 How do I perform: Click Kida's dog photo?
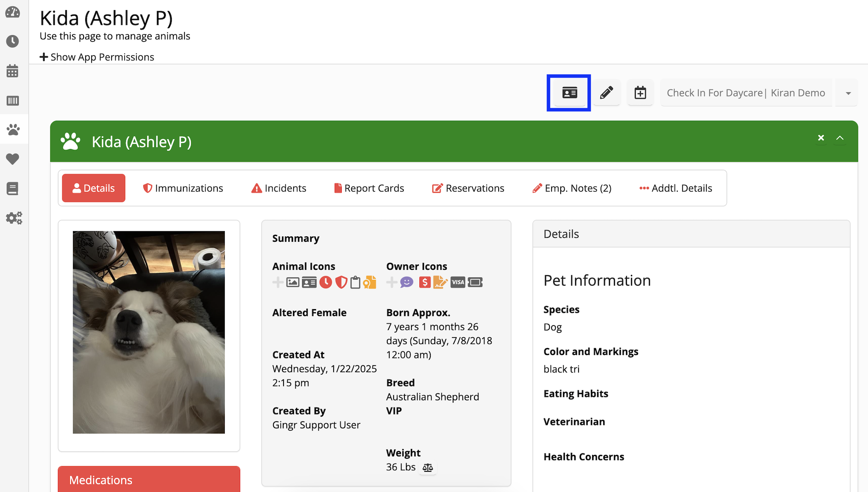coord(149,332)
